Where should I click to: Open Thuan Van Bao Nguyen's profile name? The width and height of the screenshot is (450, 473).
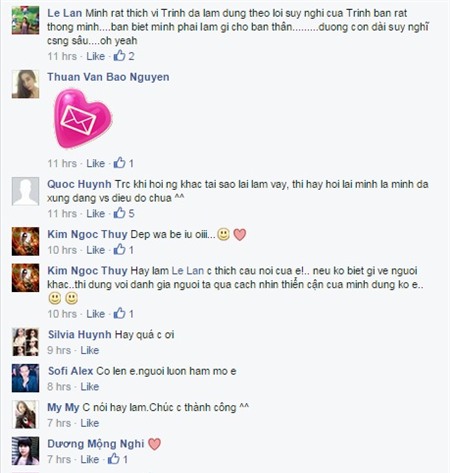pyautogui.click(x=108, y=77)
